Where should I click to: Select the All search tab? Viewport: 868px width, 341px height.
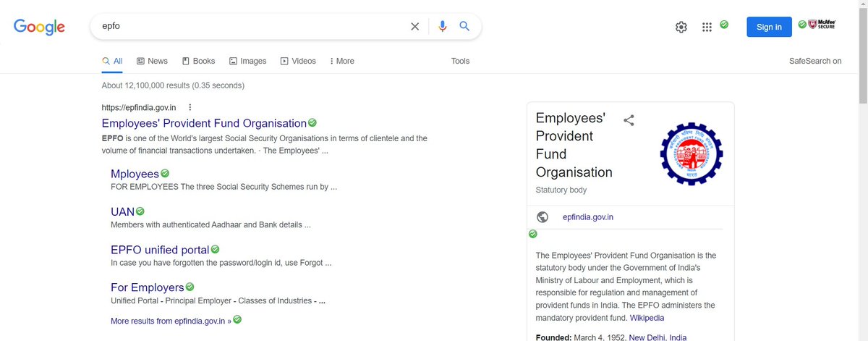pyautogui.click(x=112, y=61)
